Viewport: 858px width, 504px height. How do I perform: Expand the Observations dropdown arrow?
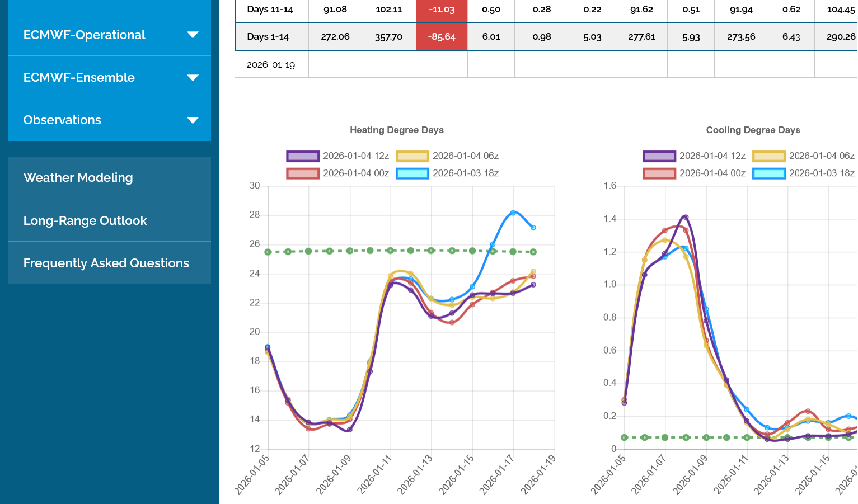pyautogui.click(x=193, y=120)
